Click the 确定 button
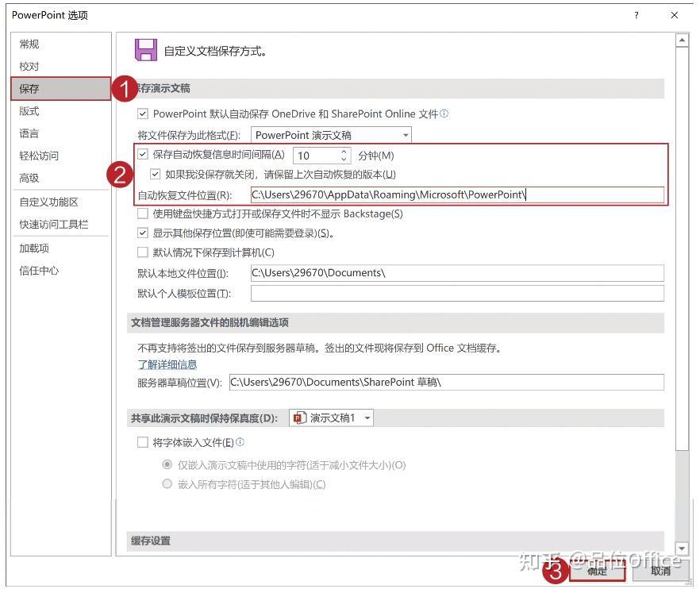The height and width of the screenshot is (589, 700). point(598,571)
